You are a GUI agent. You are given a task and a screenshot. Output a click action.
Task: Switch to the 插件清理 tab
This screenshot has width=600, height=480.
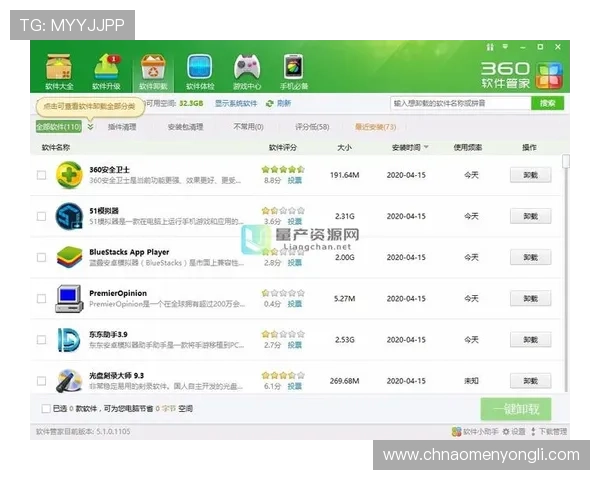point(122,127)
